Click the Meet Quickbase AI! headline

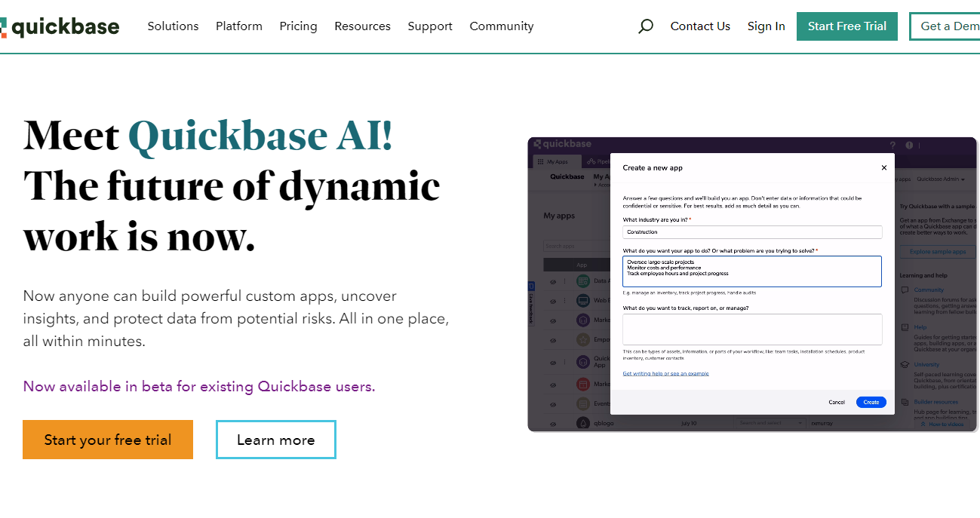[x=207, y=136]
